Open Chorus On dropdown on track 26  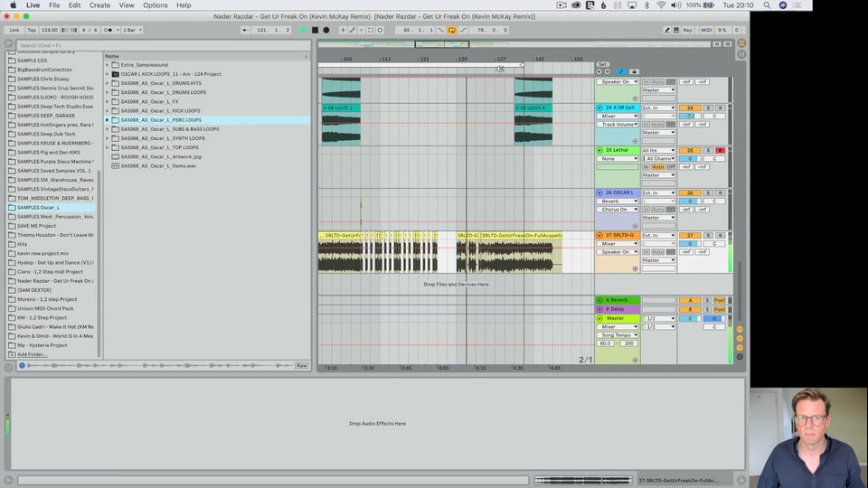click(x=618, y=209)
